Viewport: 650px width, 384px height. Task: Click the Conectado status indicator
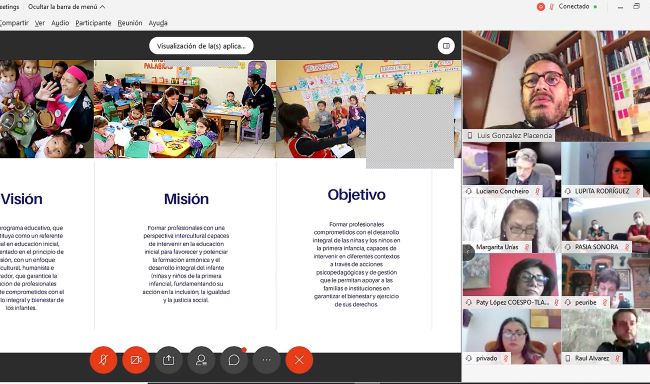pos(578,7)
